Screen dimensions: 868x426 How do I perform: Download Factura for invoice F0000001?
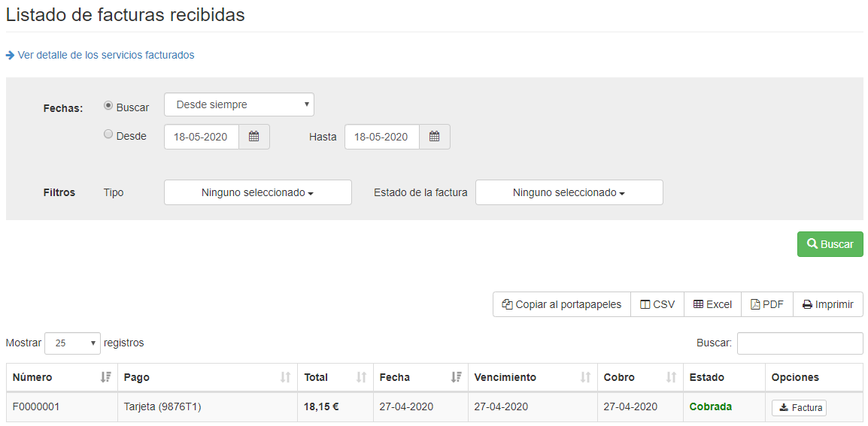pyautogui.click(x=799, y=408)
